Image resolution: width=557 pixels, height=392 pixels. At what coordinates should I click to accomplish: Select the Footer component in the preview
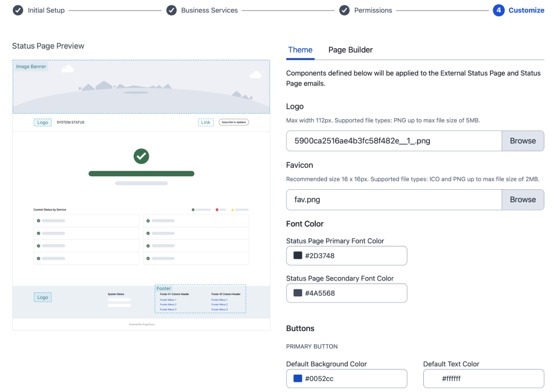[164, 288]
